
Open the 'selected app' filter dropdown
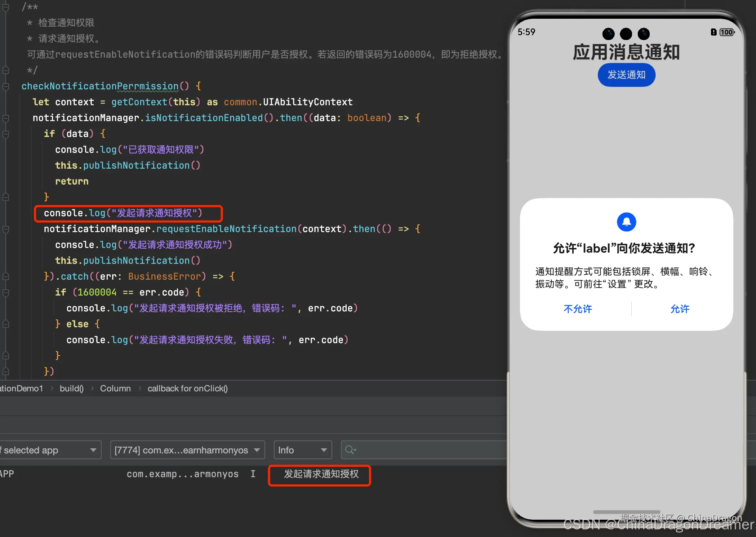tap(50, 450)
